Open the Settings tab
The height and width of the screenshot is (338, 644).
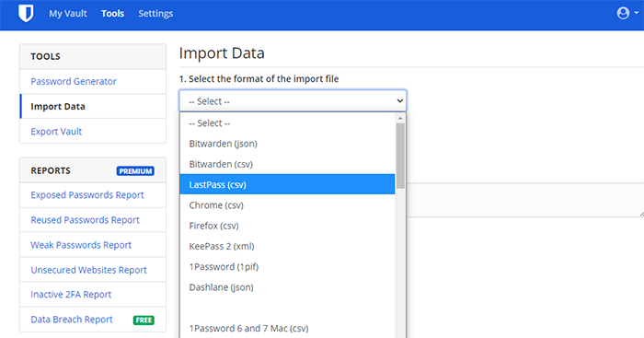(x=155, y=14)
